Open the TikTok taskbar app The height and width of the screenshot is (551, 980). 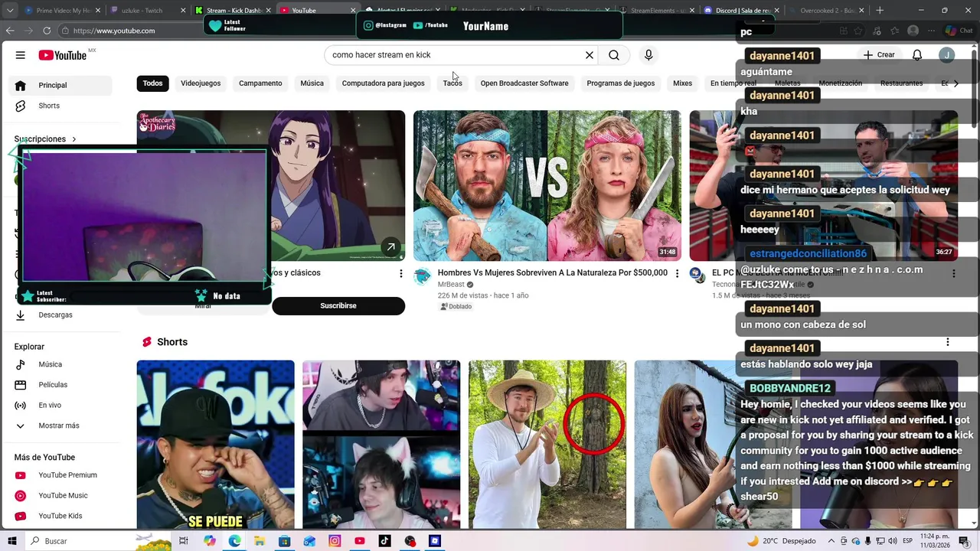(384, 541)
